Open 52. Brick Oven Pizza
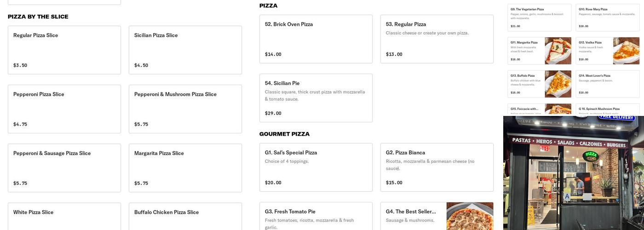Viewport: 644px width, 230px height. tap(316, 39)
